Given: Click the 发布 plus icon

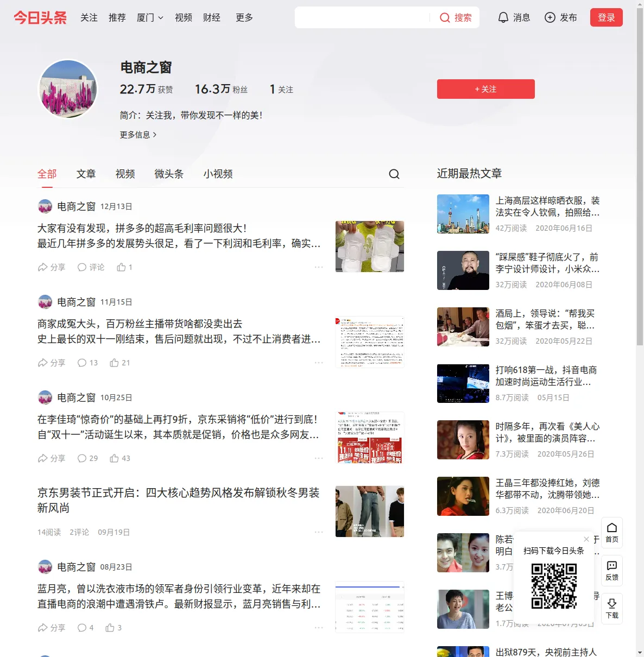Looking at the screenshot, I should click(x=550, y=18).
